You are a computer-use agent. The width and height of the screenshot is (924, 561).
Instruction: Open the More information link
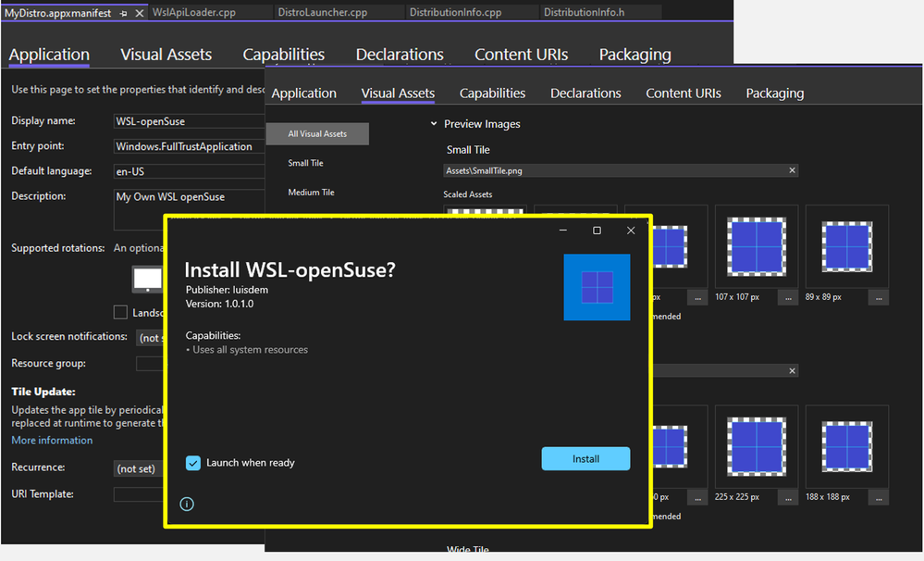click(x=52, y=440)
